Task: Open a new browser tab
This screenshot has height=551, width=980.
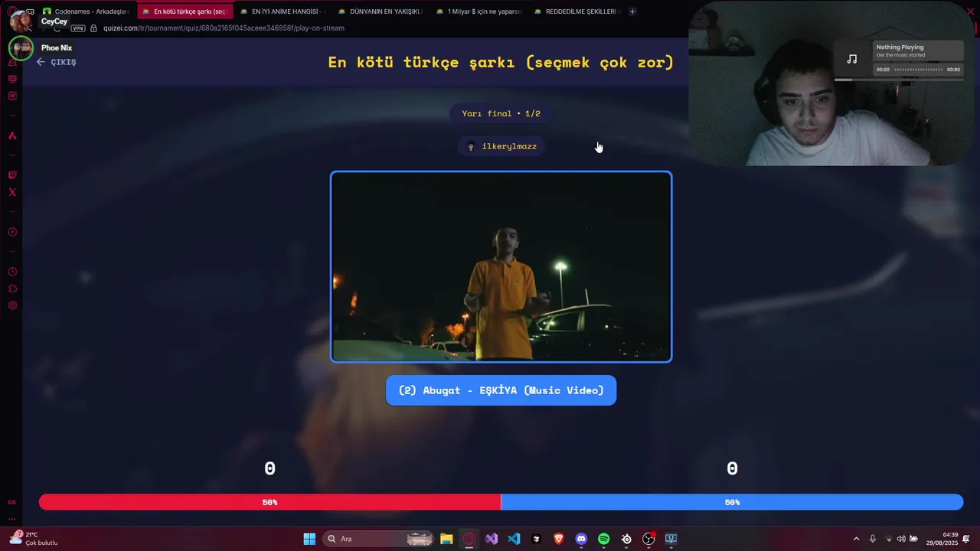Action: pos(632,11)
